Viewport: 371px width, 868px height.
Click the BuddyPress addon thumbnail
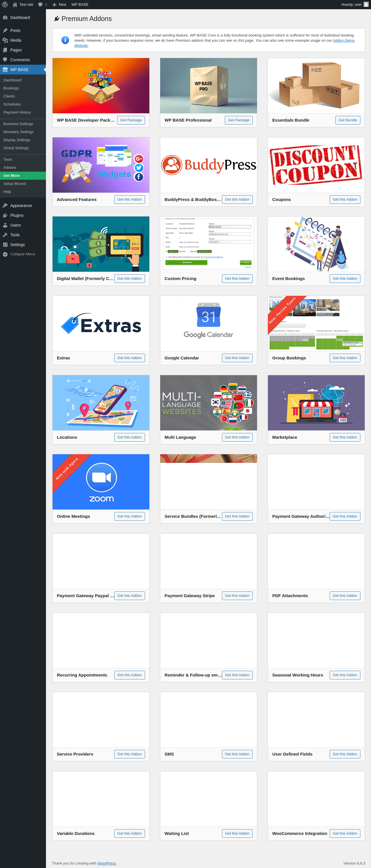[208, 165]
